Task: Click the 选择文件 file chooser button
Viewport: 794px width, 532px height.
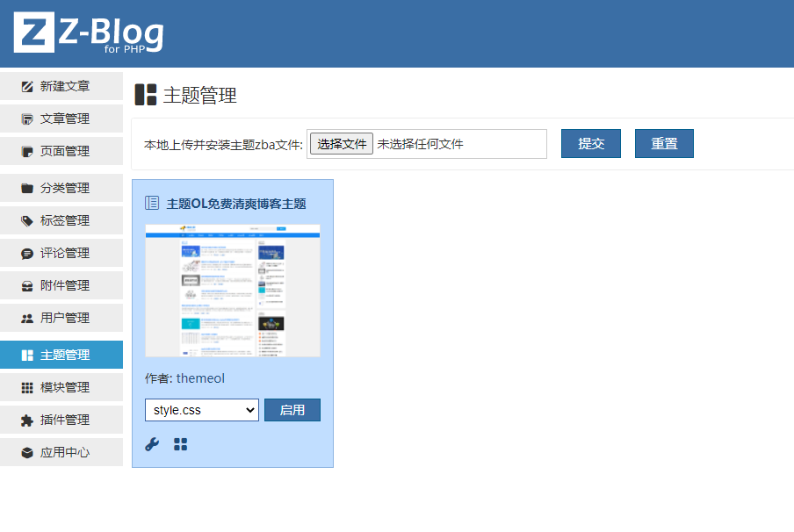Action: [x=342, y=144]
